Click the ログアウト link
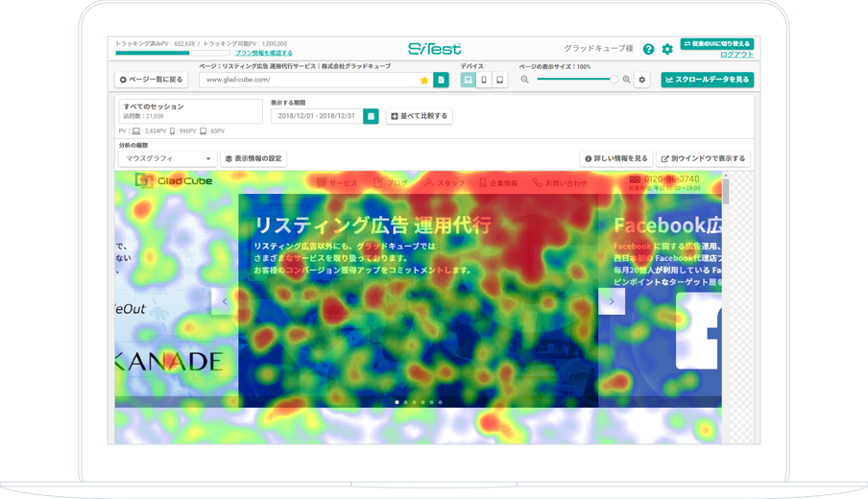 [x=736, y=55]
